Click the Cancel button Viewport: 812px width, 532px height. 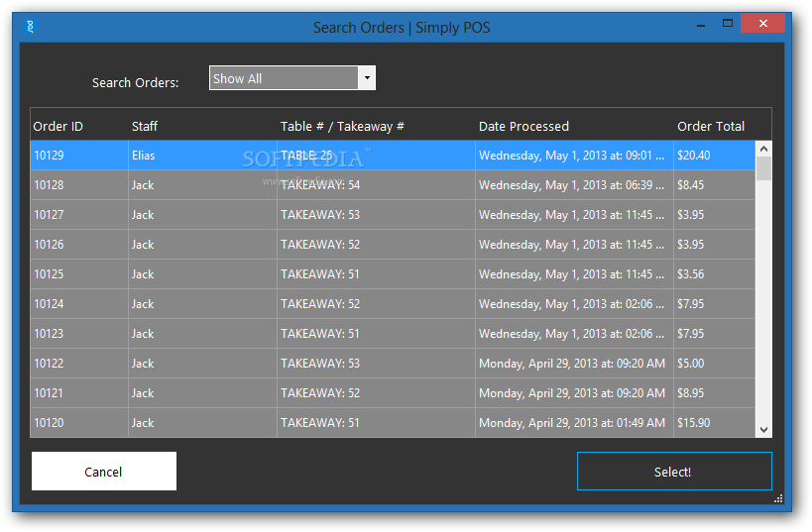(103, 471)
